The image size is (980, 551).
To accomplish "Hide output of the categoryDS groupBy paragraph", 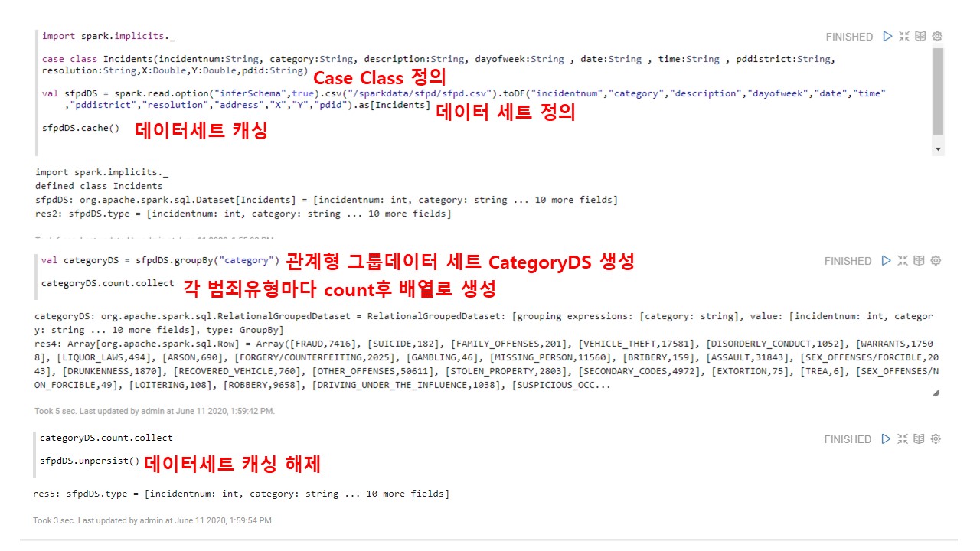I will (920, 260).
